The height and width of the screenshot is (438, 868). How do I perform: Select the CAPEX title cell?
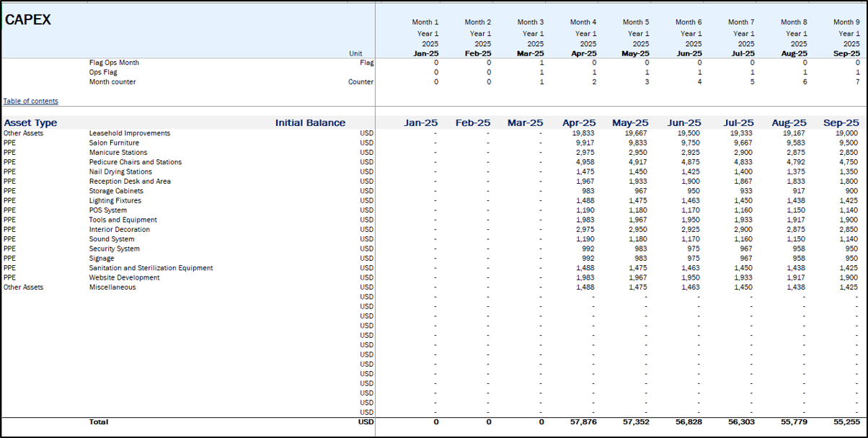click(28, 20)
